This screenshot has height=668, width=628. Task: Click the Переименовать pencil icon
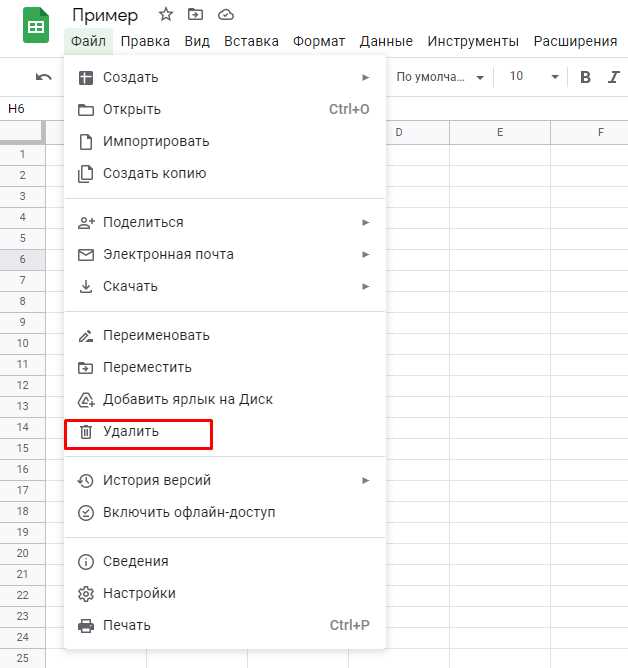(x=86, y=336)
